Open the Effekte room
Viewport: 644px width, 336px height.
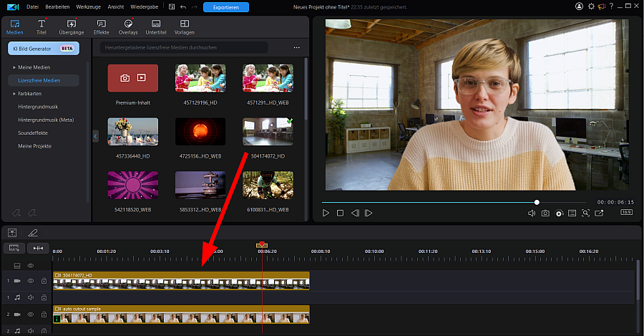pos(101,27)
